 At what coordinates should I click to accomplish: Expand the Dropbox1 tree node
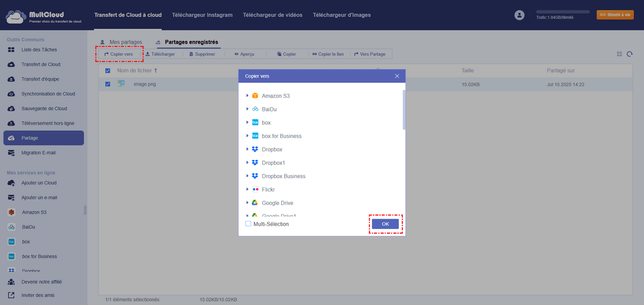point(247,162)
